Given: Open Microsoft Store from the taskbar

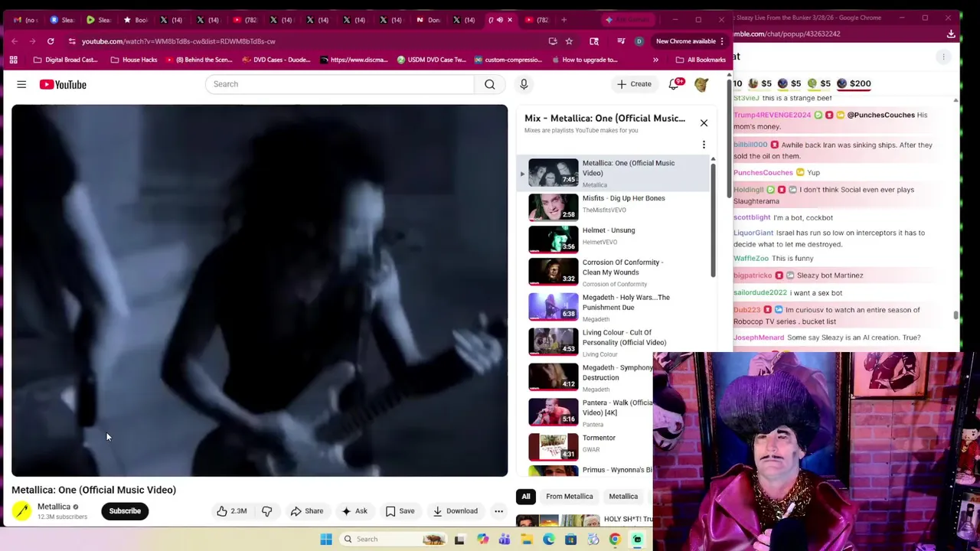Looking at the screenshot, I should click(570, 540).
